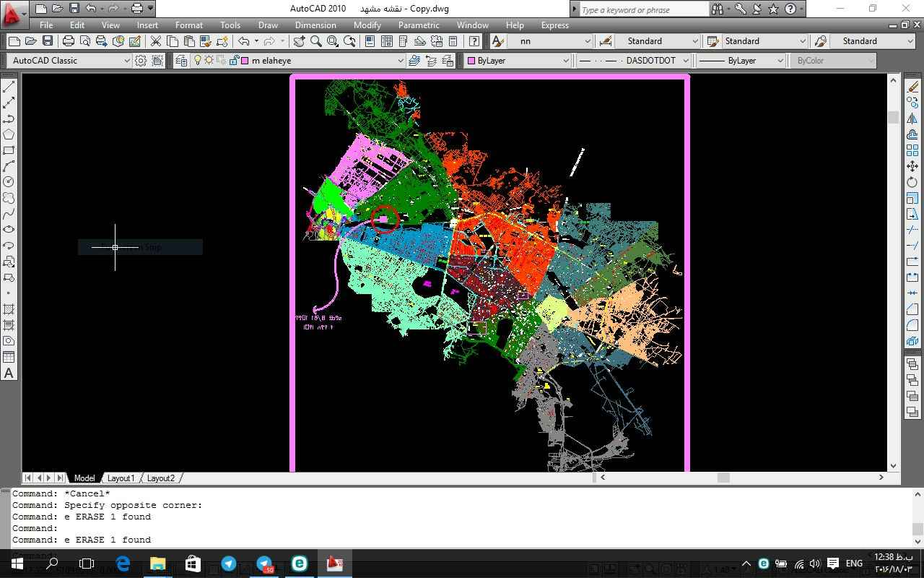Select the Revision Cloud tool
This screenshot has height=578, width=924.
pyautogui.click(x=9, y=198)
